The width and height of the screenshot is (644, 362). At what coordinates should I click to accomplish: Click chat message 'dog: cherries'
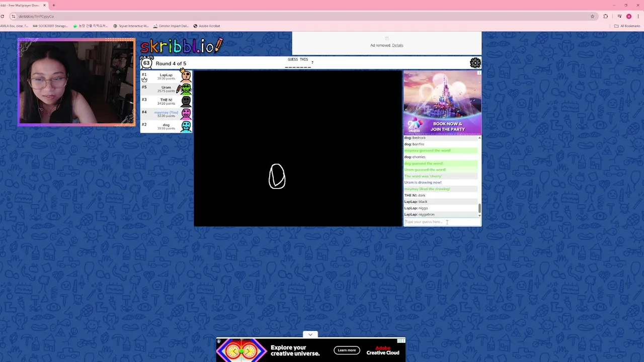coord(415,157)
